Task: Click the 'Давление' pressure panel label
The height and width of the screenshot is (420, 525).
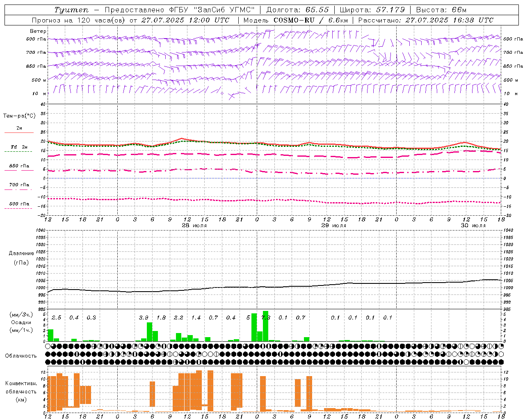Action: [x=21, y=253]
